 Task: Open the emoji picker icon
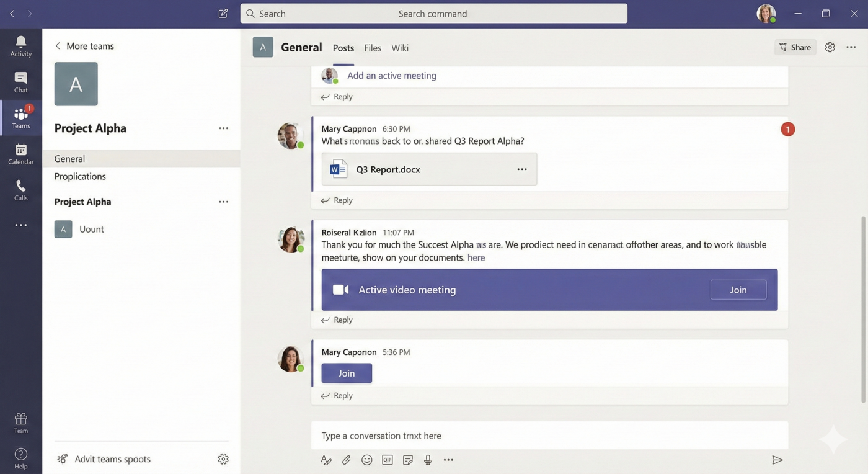tap(366, 460)
